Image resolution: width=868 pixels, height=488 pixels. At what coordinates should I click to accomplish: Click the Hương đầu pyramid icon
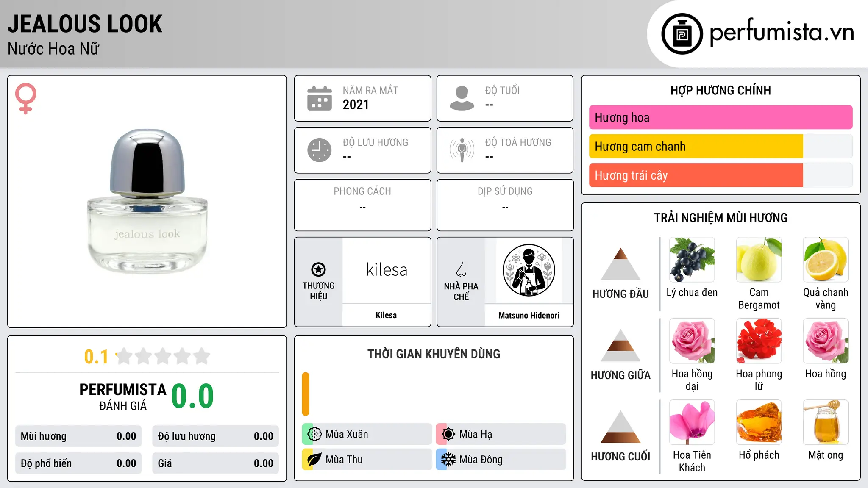click(x=620, y=263)
